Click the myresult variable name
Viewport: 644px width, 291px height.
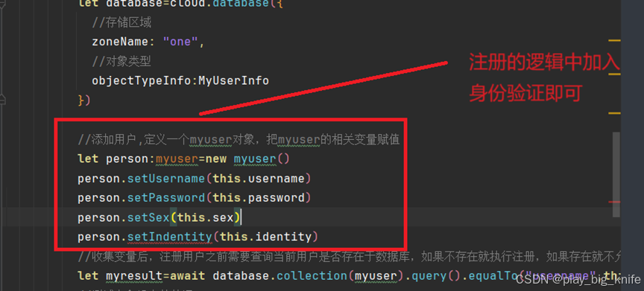(134, 276)
